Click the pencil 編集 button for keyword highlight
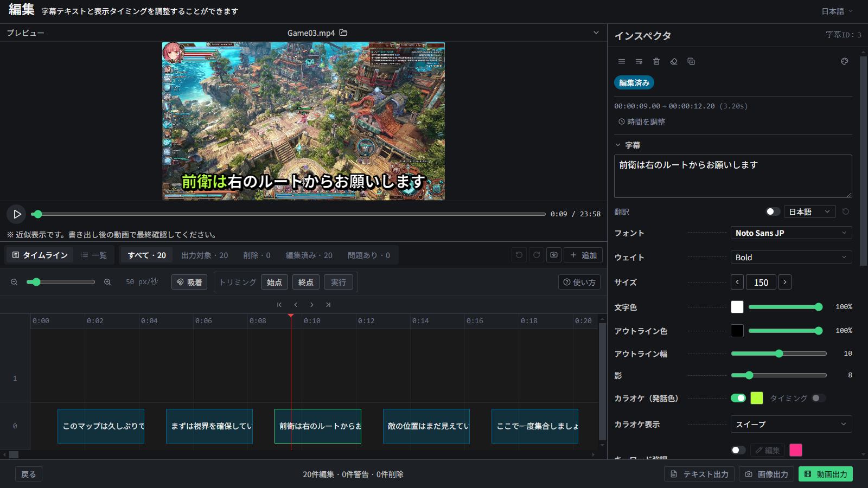Image resolution: width=868 pixels, height=488 pixels. pos(768,450)
